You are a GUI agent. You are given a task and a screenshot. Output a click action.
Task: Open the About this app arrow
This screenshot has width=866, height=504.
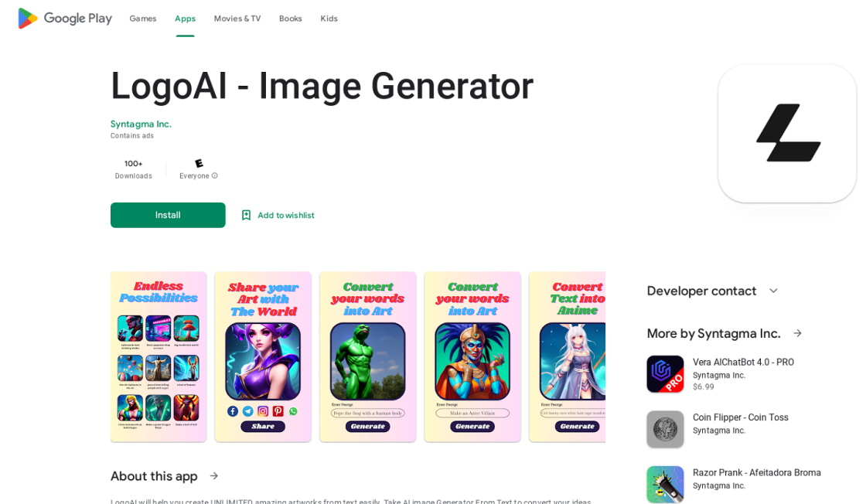[x=214, y=476]
